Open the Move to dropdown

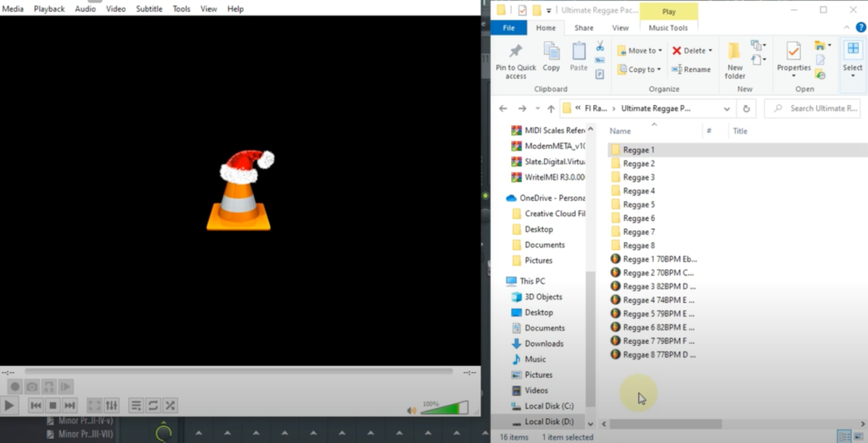639,50
